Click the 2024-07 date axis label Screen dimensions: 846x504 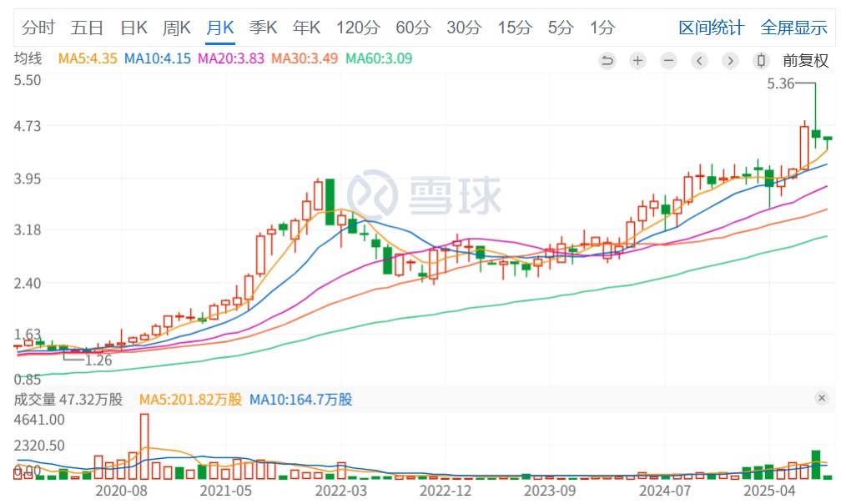(x=665, y=491)
